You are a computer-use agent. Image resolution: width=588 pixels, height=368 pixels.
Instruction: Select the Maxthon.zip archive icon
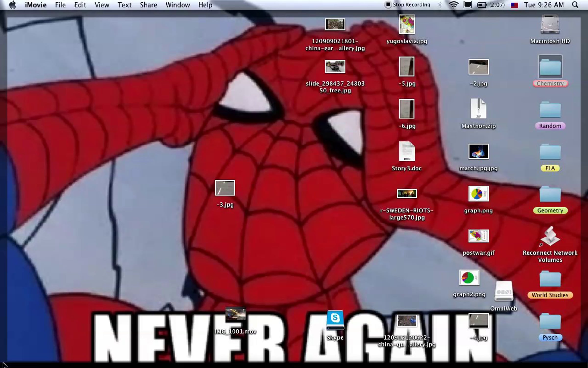pyautogui.click(x=478, y=109)
